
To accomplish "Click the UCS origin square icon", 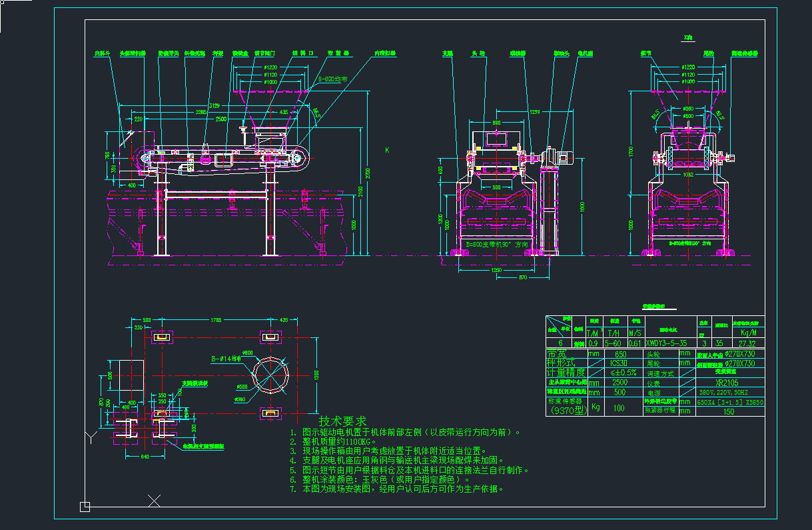I will (85, 507).
